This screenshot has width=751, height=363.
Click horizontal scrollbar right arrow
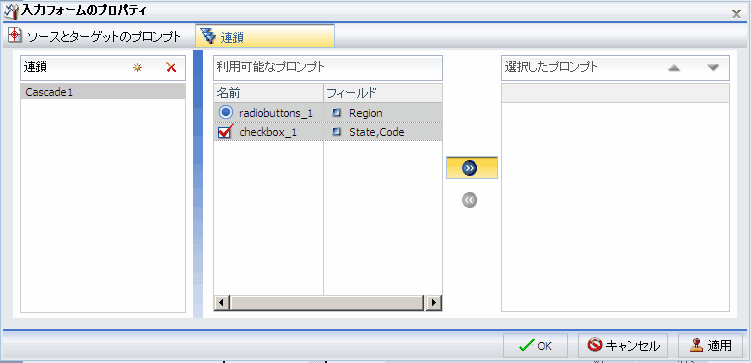[x=433, y=303]
